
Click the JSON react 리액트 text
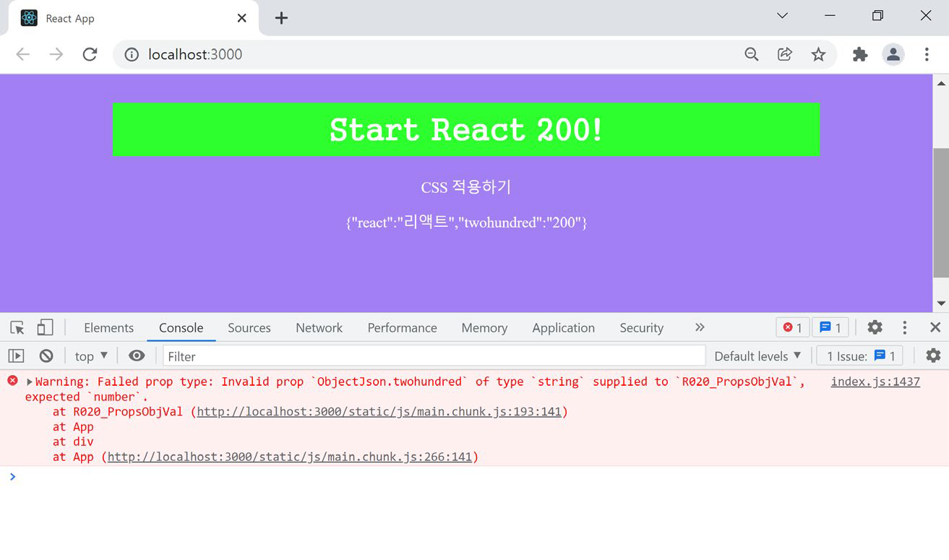(x=466, y=222)
